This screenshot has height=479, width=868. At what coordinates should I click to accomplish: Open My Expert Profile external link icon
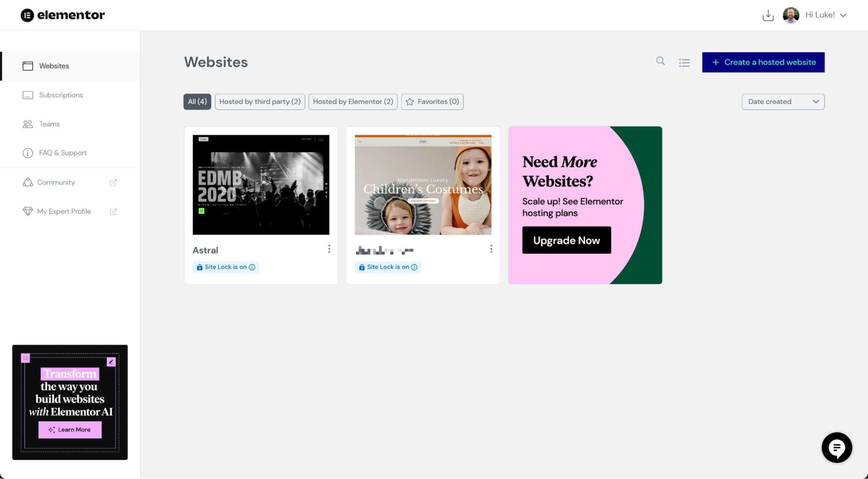pyautogui.click(x=114, y=211)
